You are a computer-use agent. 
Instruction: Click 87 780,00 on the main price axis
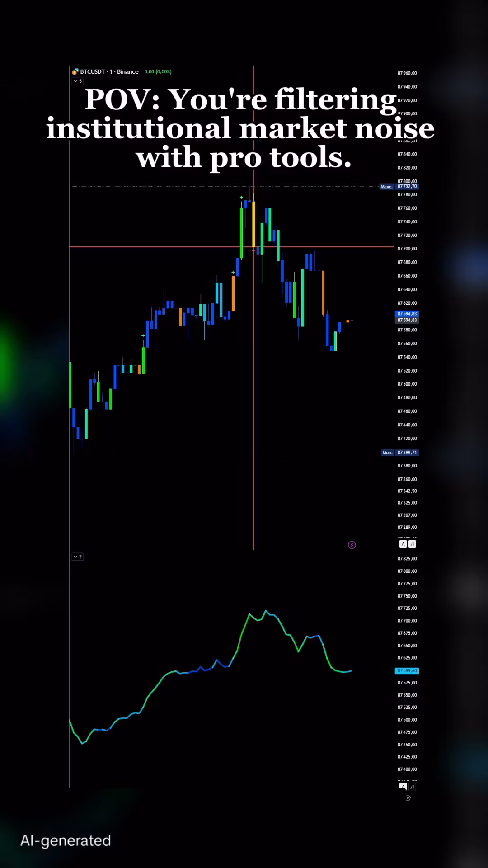[x=407, y=195]
